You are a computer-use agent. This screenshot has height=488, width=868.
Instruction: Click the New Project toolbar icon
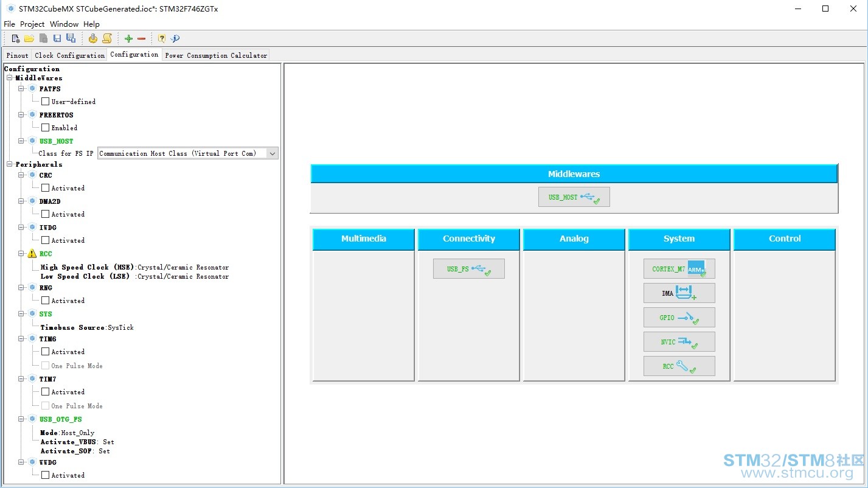[x=16, y=38]
